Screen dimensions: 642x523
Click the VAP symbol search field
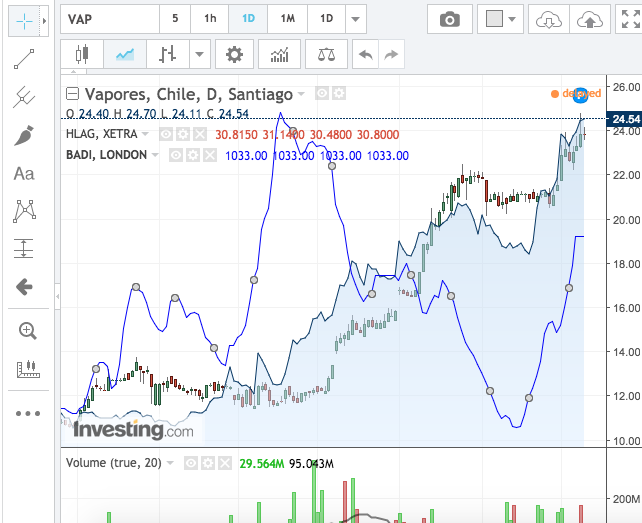110,19
